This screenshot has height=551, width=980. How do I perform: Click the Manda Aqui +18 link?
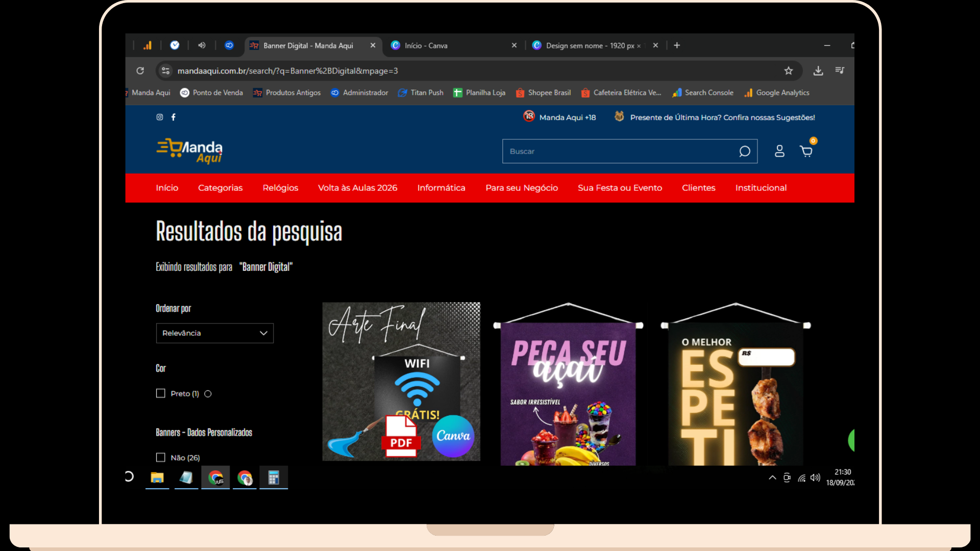pyautogui.click(x=567, y=117)
